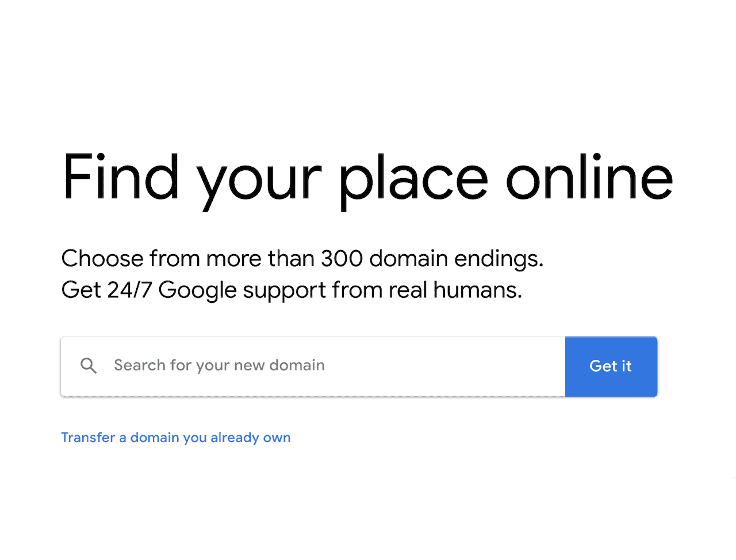Screen dimensions: 736x560
Task: Click the word 'endings.' in the subtitle
Action: [x=499, y=260]
